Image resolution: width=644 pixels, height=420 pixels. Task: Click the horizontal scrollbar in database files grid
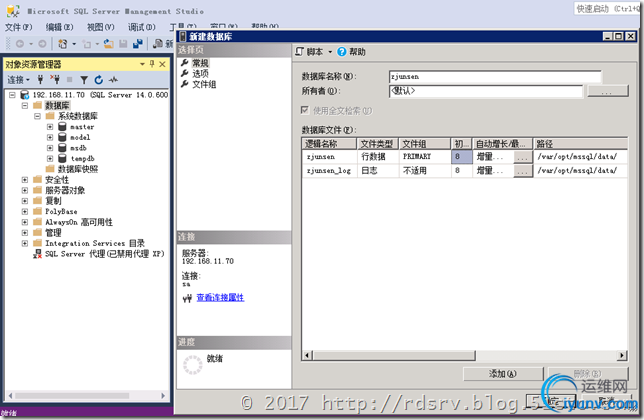tap(393, 356)
